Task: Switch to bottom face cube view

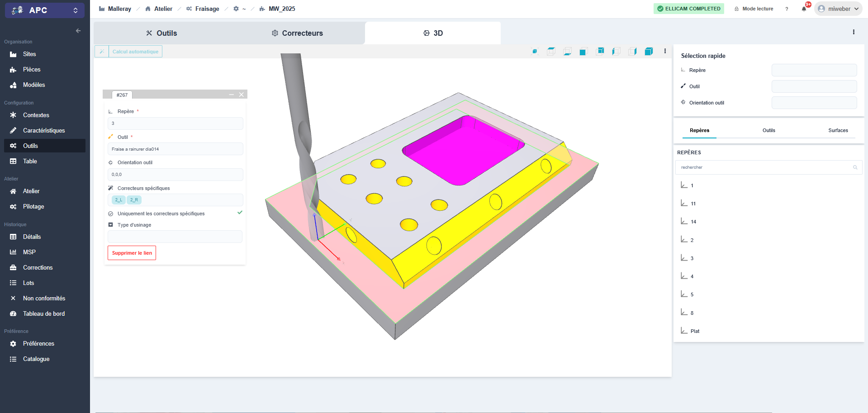Action: point(567,52)
